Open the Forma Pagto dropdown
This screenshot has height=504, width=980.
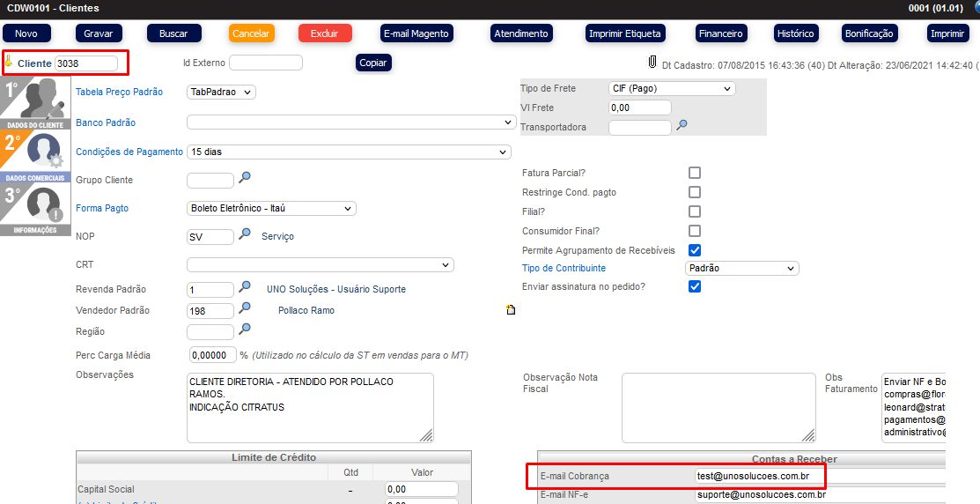(x=271, y=209)
